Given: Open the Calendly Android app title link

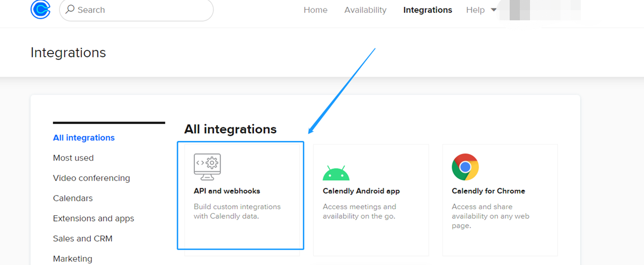Looking at the screenshot, I should tap(361, 191).
